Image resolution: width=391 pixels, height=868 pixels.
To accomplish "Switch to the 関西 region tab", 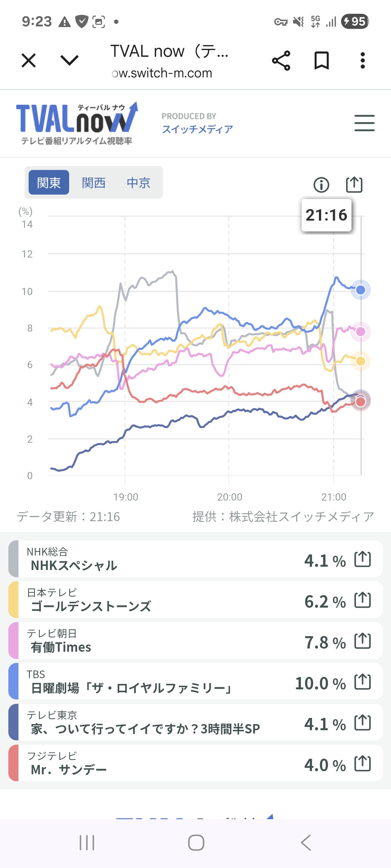I will click(x=93, y=183).
